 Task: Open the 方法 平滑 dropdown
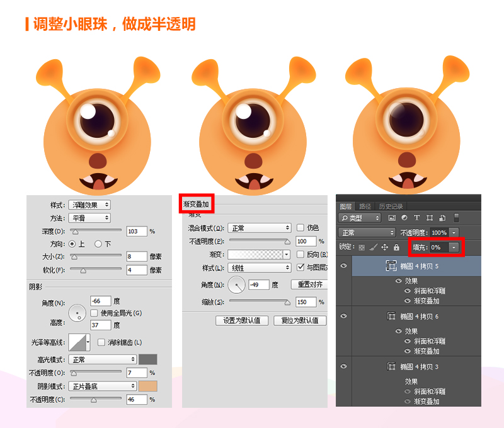point(89,218)
